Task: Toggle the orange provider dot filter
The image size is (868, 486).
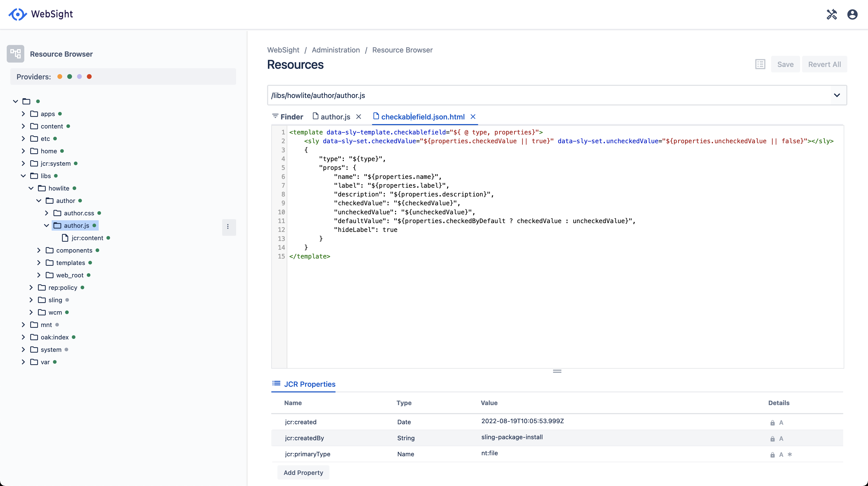Action: point(60,77)
